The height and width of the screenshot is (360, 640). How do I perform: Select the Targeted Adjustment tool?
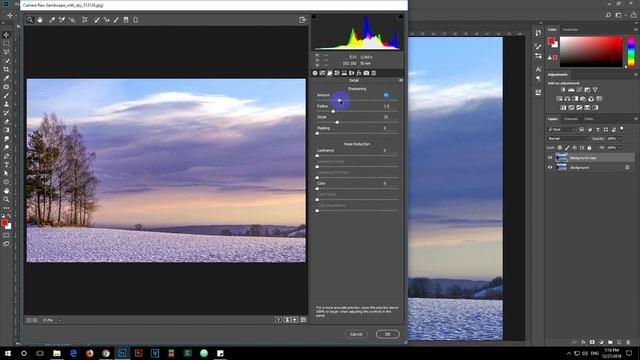click(x=72, y=20)
